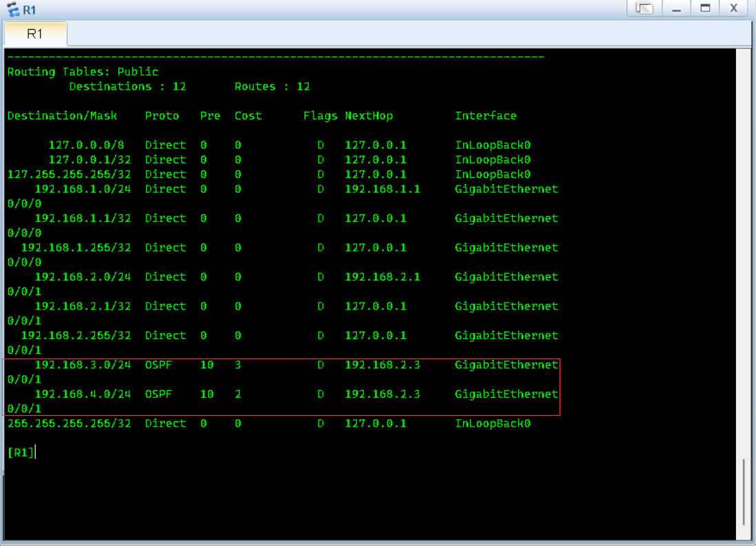Click the 'Routing Tables: Public' text
This screenshot has height=546, width=756.
pos(83,72)
